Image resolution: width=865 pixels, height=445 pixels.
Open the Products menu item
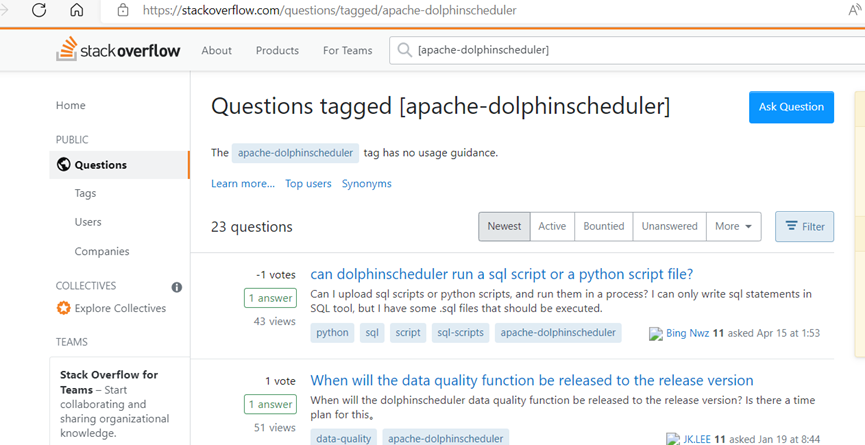point(277,50)
